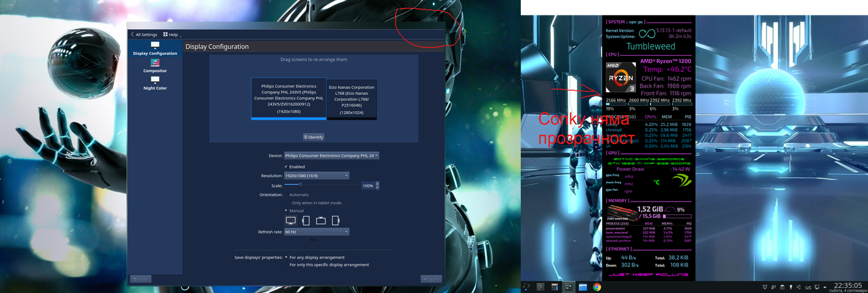The width and height of the screenshot is (868, 293).
Task: Click the Ryzen 3 logo in Conky
Action: (620, 77)
